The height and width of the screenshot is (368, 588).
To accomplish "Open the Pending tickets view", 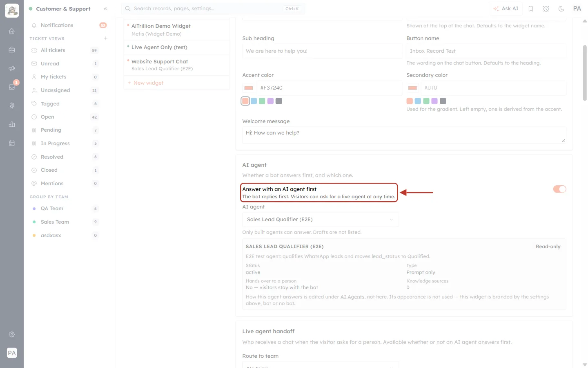I will coord(65,130).
